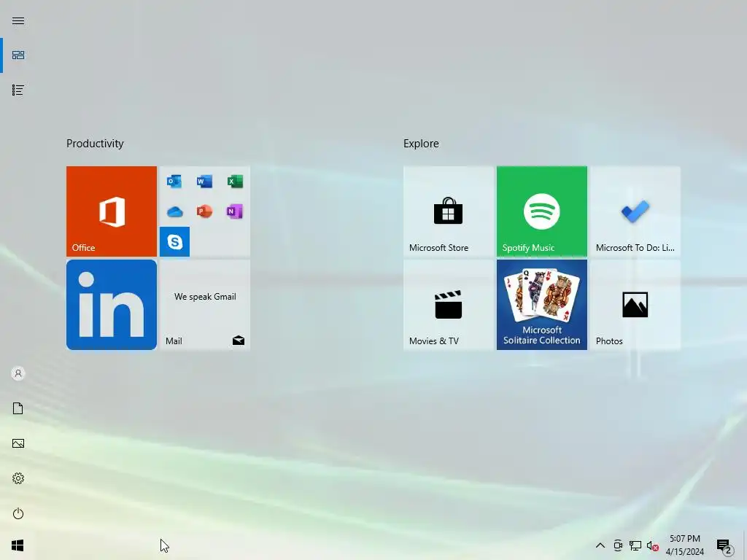The width and height of the screenshot is (747, 560).
Task: Open the Skype tile
Action: click(174, 241)
